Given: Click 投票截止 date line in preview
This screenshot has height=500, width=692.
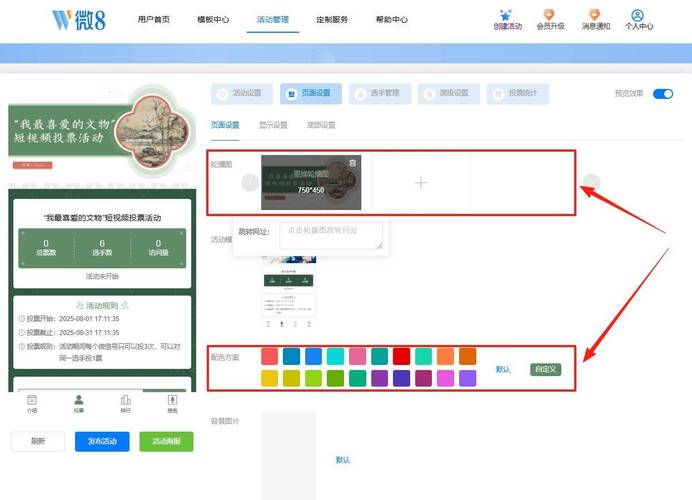Looking at the screenshot, I should (69, 332).
